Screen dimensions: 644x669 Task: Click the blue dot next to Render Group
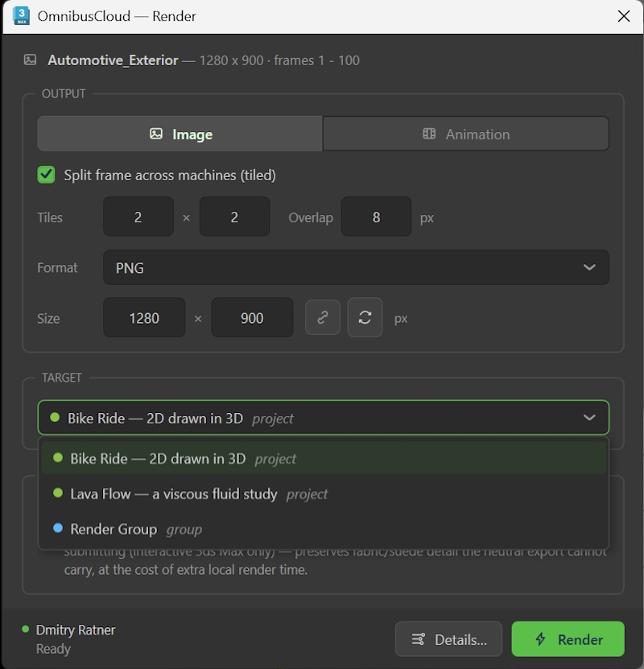[x=58, y=528]
